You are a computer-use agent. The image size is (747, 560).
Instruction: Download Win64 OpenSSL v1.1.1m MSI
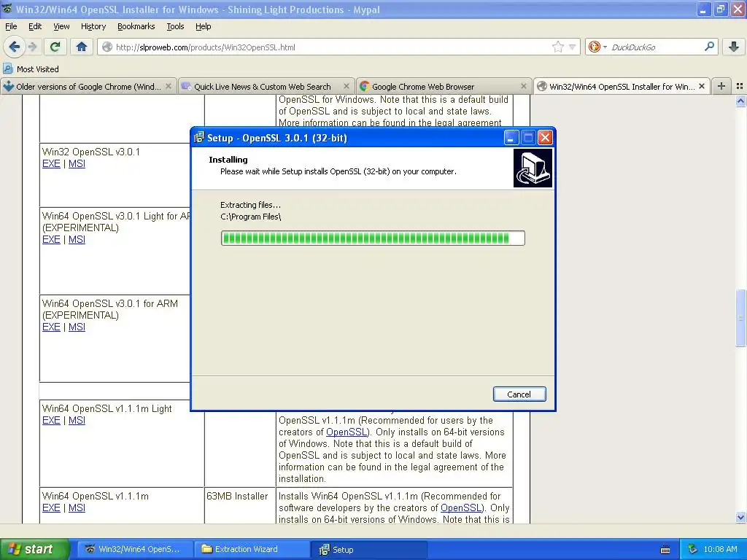click(77, 507)
